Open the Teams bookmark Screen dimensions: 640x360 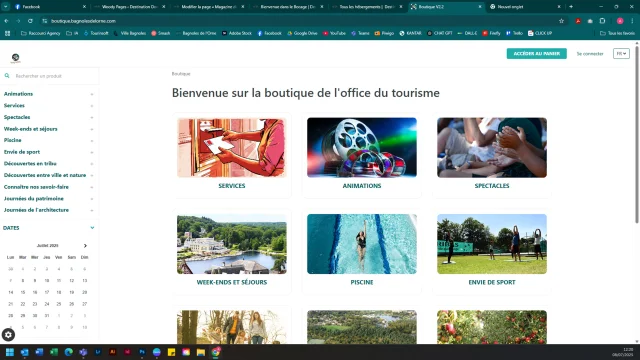coord(360,33)
